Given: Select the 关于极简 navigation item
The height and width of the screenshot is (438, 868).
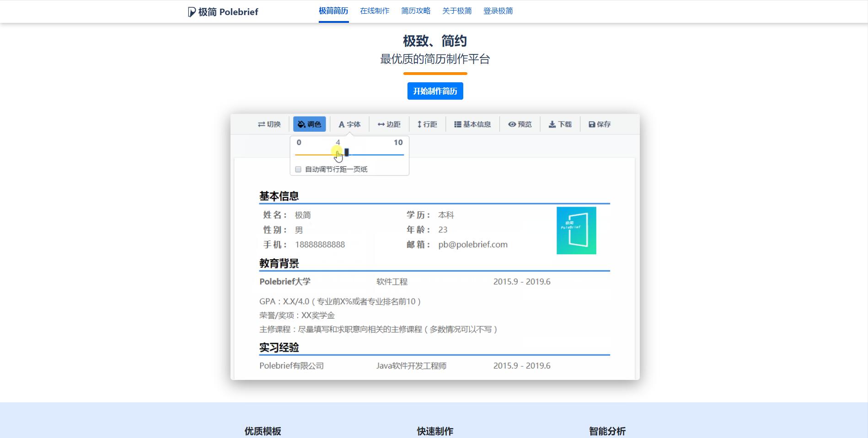Looking at the screenshot, I should 456,11.
